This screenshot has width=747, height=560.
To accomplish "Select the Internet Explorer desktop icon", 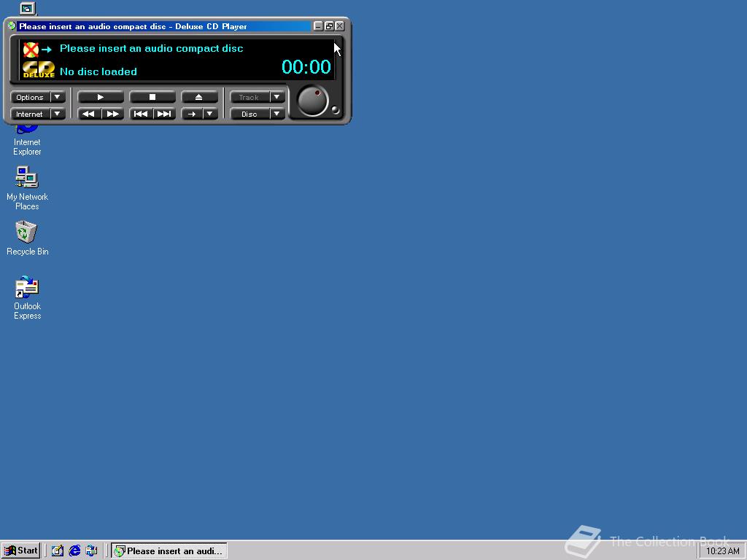I will pyautogui.click(x=27, y=141).
